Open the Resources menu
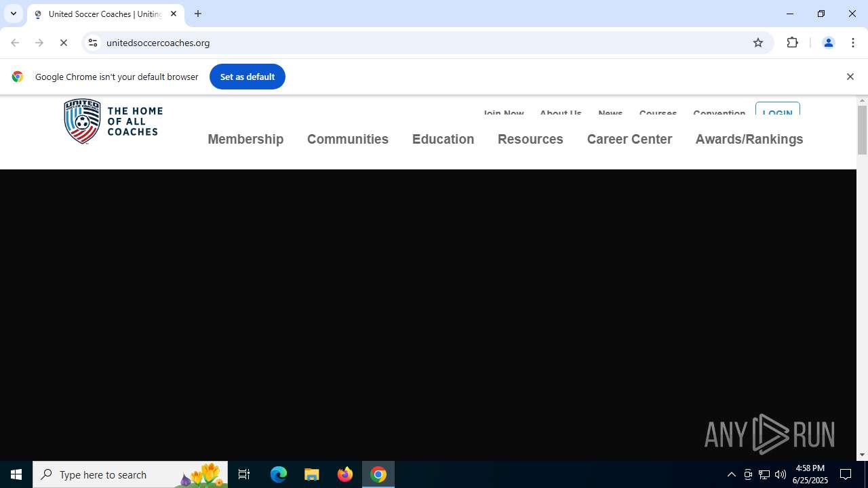868x488 pixels. coord(530,139)
